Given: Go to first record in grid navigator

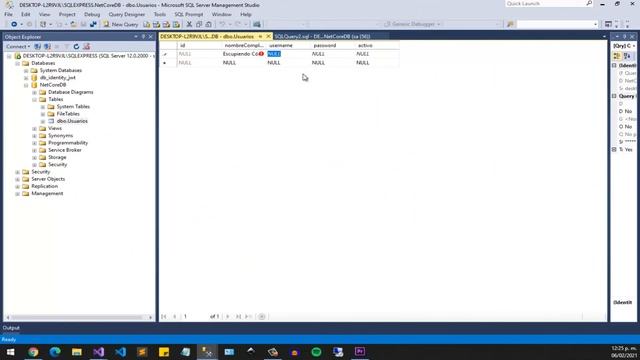Looking at the screenshot, I should (164, 317).
